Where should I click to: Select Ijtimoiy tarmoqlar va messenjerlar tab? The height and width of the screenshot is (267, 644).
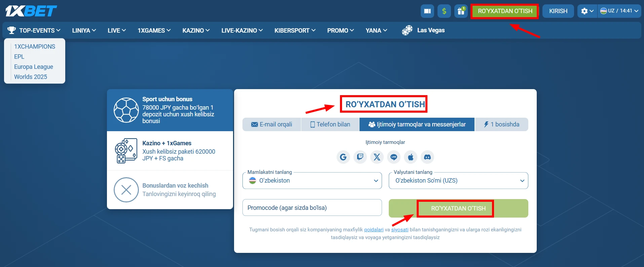click(417, 124)
